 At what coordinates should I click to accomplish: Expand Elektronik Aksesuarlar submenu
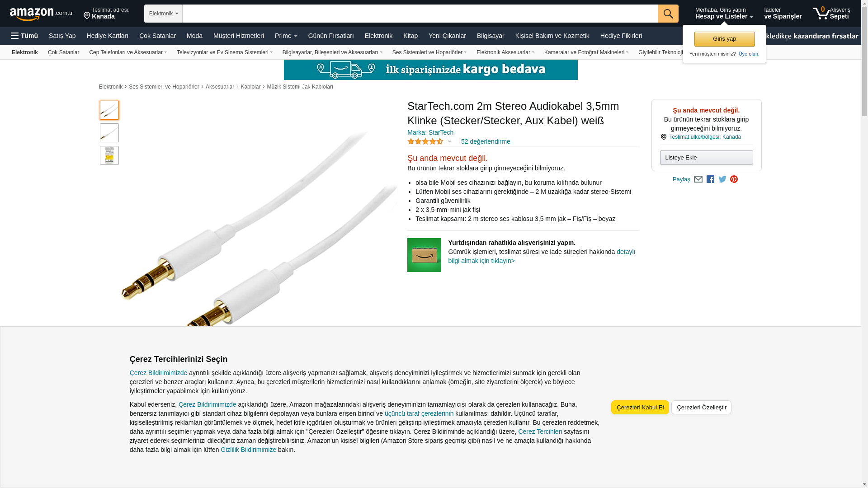coord(505,52)
